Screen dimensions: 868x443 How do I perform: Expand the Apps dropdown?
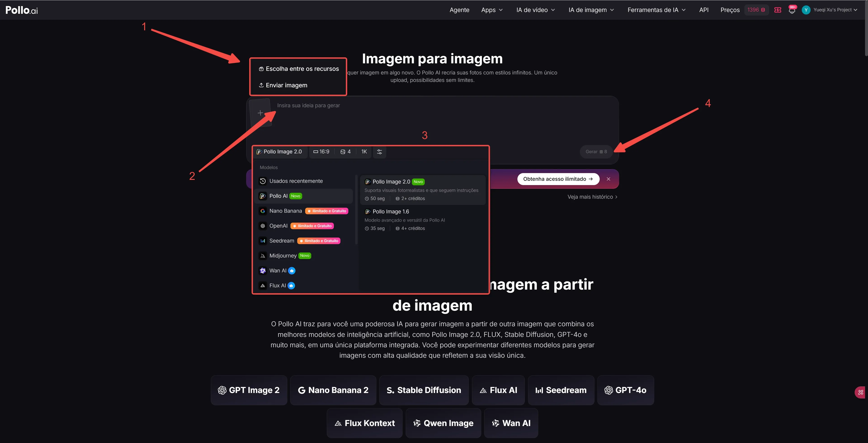point(492,10)
